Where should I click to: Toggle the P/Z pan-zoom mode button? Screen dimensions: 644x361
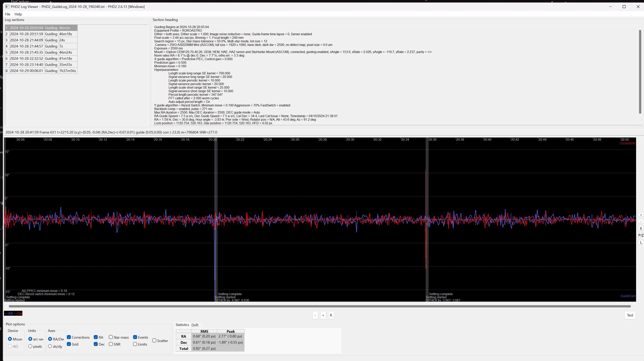click(x=641, y=235)
